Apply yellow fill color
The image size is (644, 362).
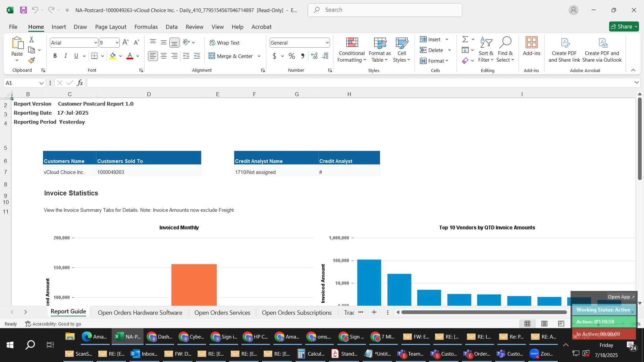(x=113, y=56)
